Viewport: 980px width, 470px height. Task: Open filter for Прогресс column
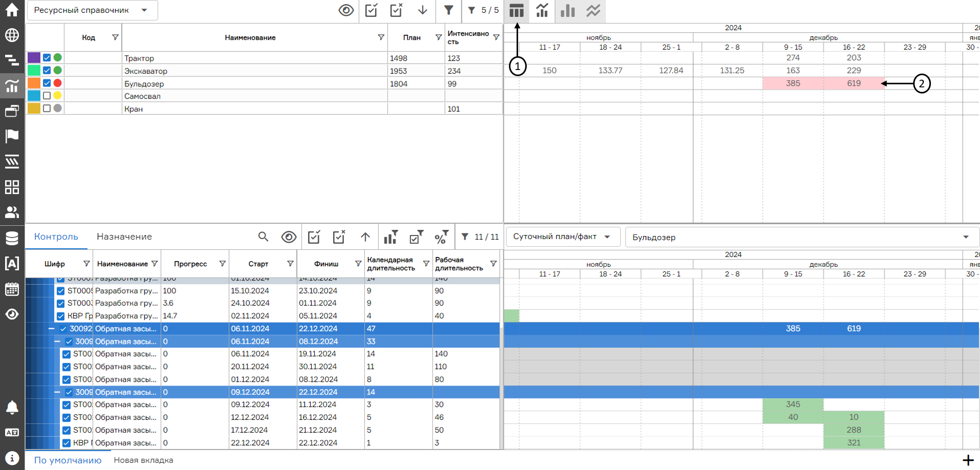[222, 264]
